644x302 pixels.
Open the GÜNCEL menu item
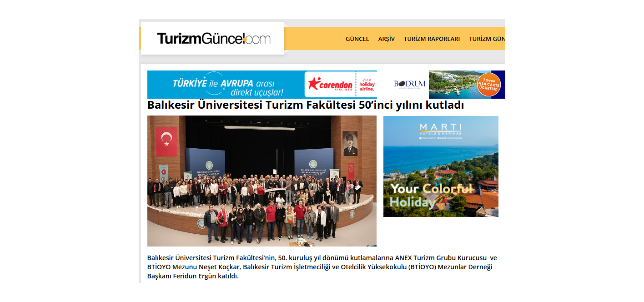pos(357,39)
